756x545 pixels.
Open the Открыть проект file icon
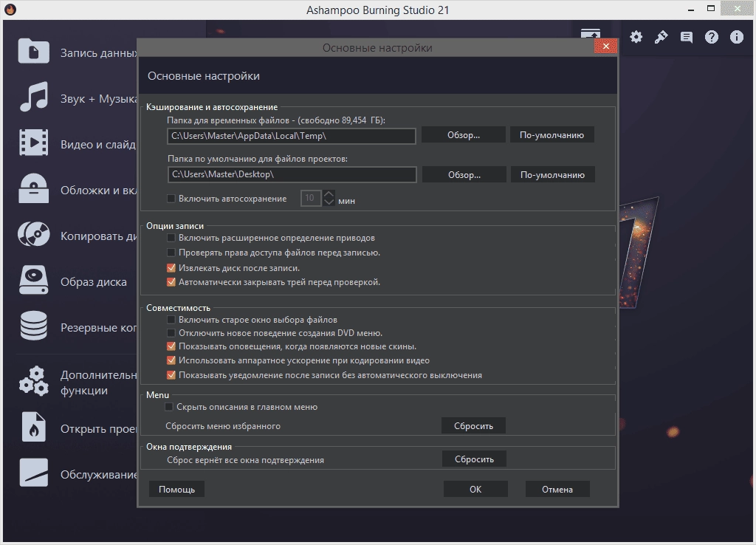point(33,427)
